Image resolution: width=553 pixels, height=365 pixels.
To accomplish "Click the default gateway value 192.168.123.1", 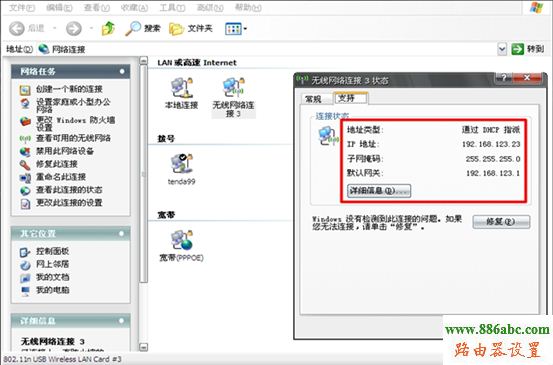I will 493,173.
